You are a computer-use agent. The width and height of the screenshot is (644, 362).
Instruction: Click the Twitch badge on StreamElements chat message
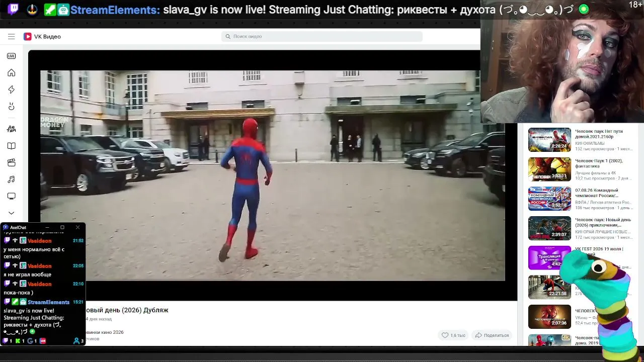7,302
